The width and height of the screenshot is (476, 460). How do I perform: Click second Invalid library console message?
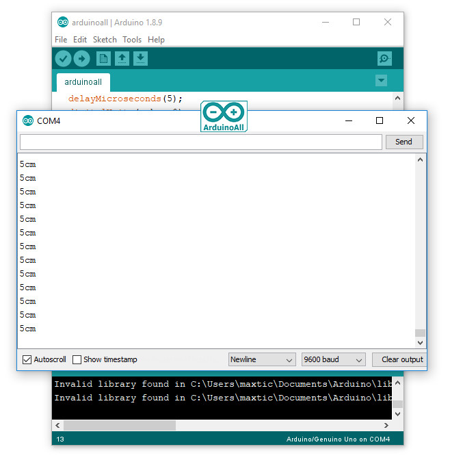[x=223, y=398]
